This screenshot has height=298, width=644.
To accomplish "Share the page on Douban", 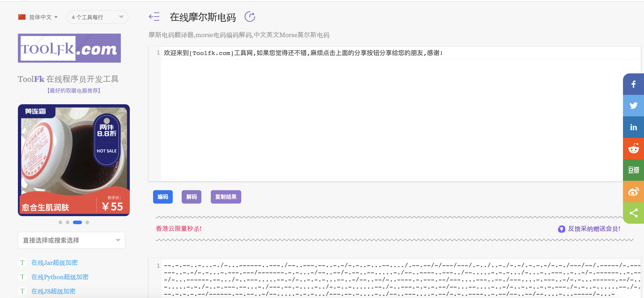I will [633, 170].
